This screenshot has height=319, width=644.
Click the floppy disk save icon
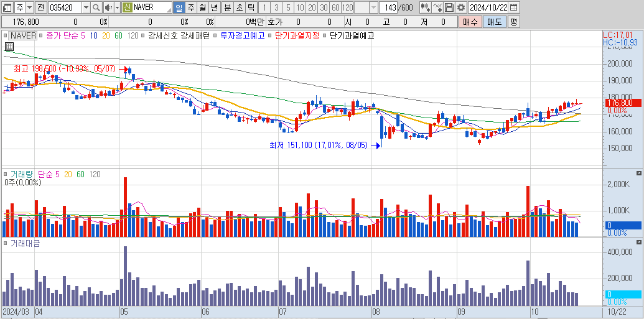449,7
